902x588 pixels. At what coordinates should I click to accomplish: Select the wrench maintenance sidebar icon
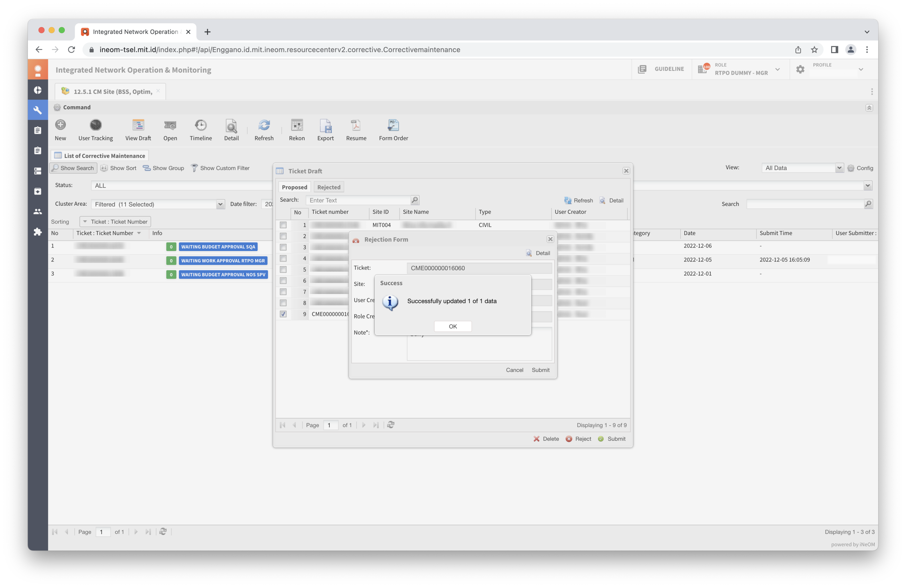tap(37, 110)
